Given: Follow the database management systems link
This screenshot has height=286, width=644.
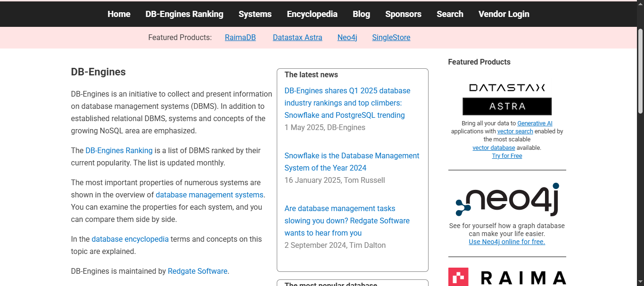Looking at the screenshot, I should (x=209, y=195).
